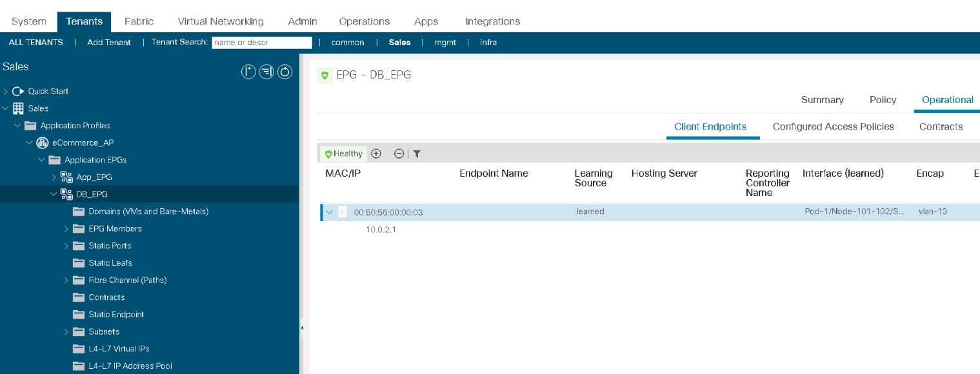Click the filter funnel icon
Viewport: 980px width, 374px height.
click(x=417, y=153)
